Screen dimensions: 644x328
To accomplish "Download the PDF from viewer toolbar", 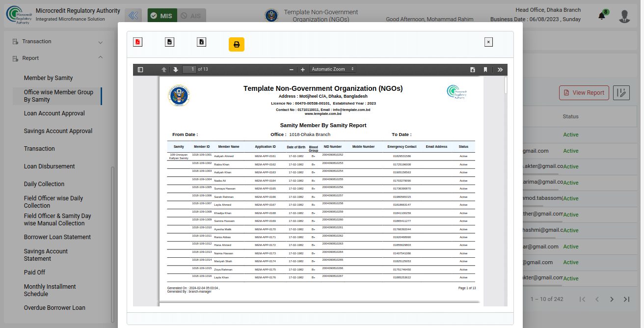I will point(473,70).
